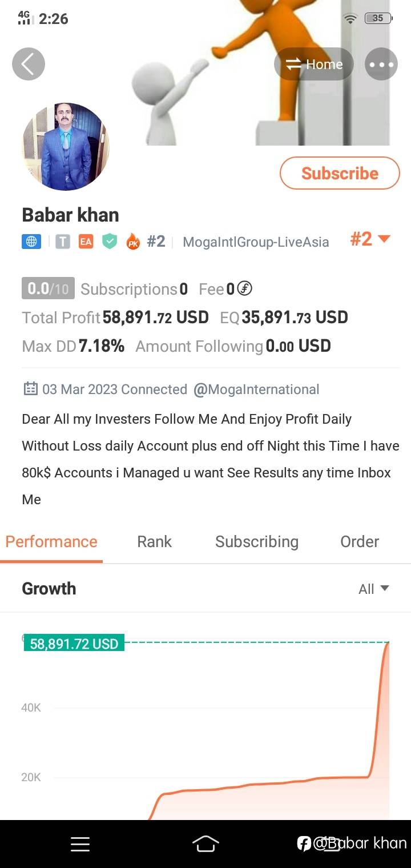The image size is (411, 868).
Task: View Babar khan's profile picture
Action: [66, 147]
